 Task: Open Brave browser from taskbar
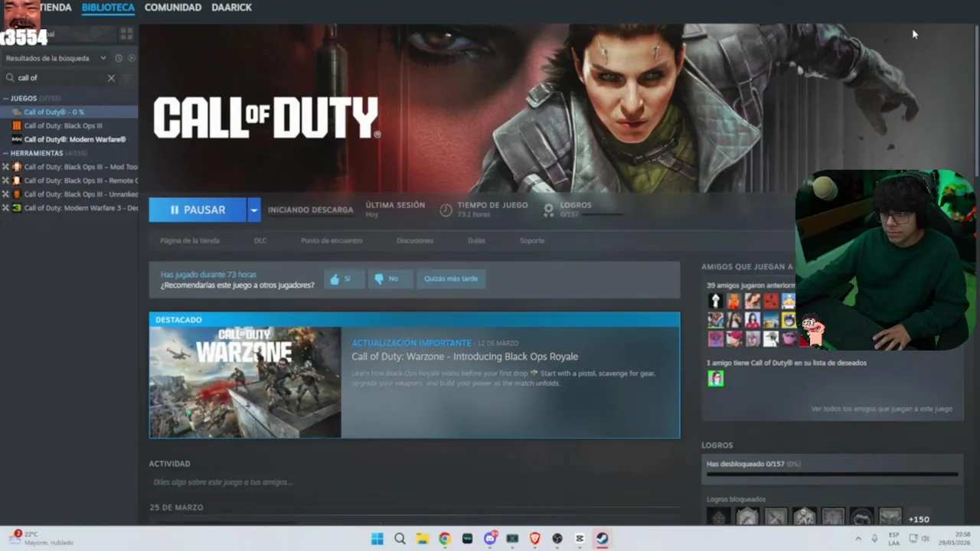[x=535, y=539]
